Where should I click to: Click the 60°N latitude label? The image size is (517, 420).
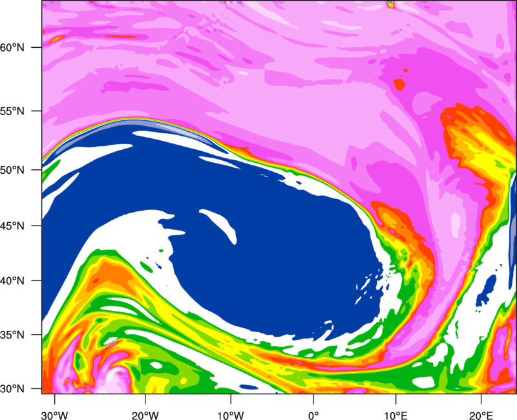(x=12, y=47)
